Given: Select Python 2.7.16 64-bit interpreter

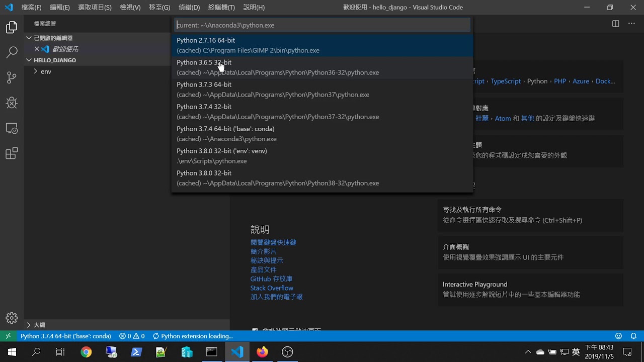Looking at the screenshot, I should [322, 45].
